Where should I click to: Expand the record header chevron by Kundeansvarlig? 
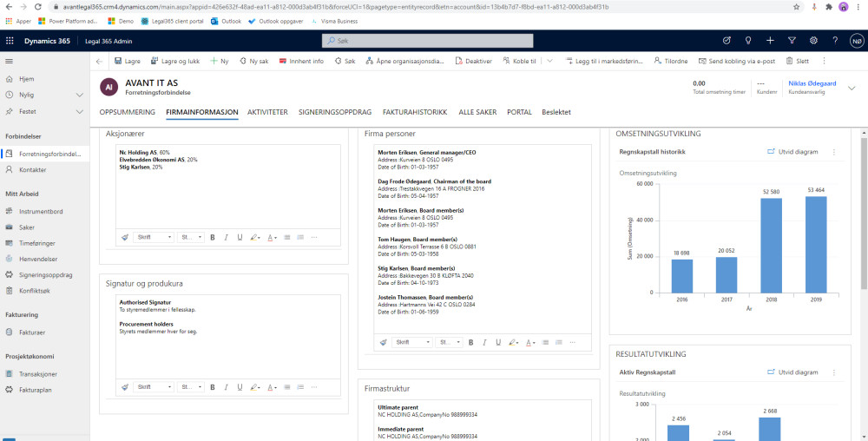click(x=851, y=87)
